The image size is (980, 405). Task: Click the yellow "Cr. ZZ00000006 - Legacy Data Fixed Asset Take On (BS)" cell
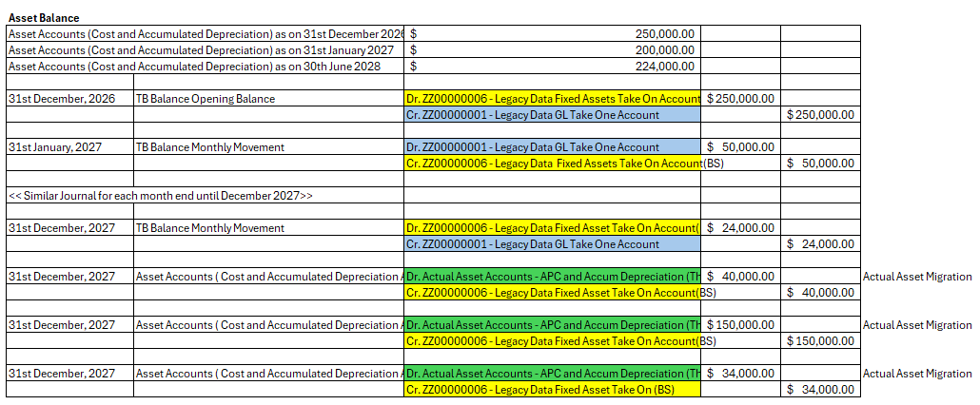pyautogui.click(x=552, y=390)
